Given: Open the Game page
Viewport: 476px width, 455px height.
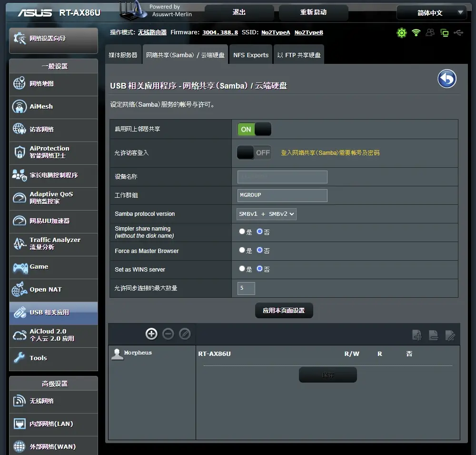Looking at the screenshot, I should pyautogui.click(x=53, y=267).
